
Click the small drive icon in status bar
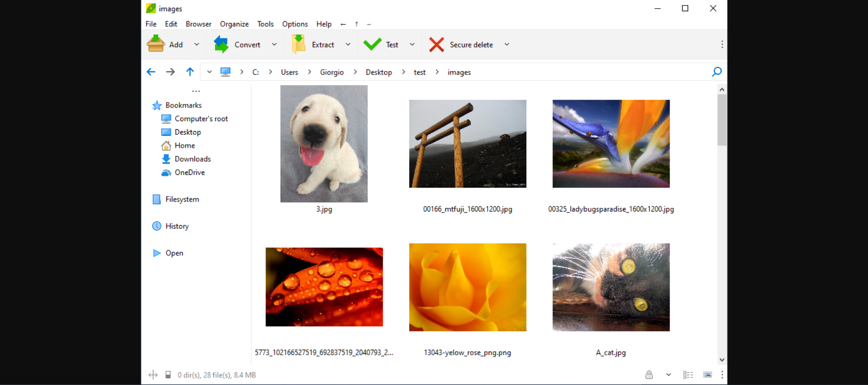click(x=168, y=375)
